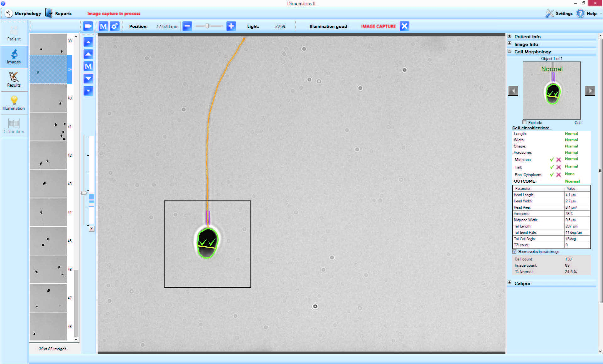Image resolution: width=603 pixels, height=364 pixels.
Task: Mark Tail as normal with green check
Action: tap(552, 167)
